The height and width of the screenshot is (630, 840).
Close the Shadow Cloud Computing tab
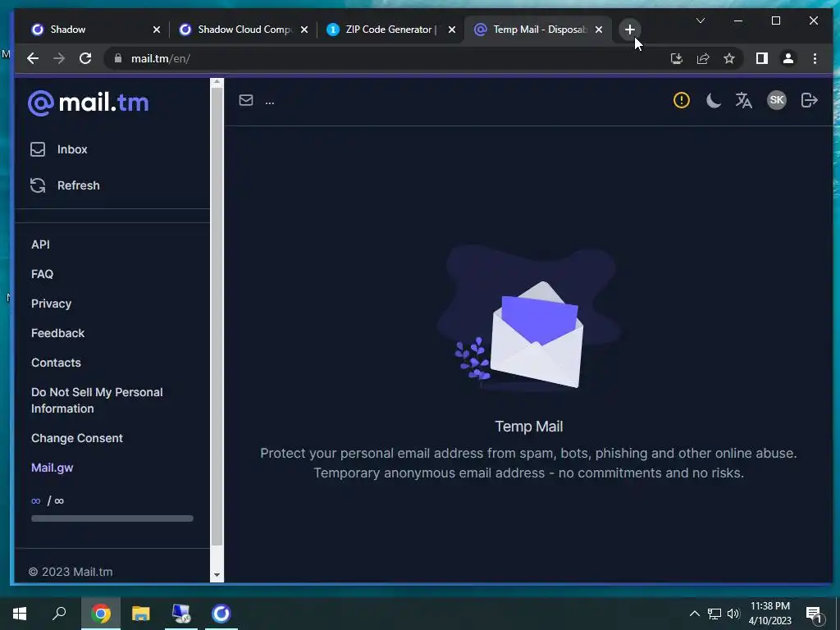pyautogui.click(x=304, y=30)
